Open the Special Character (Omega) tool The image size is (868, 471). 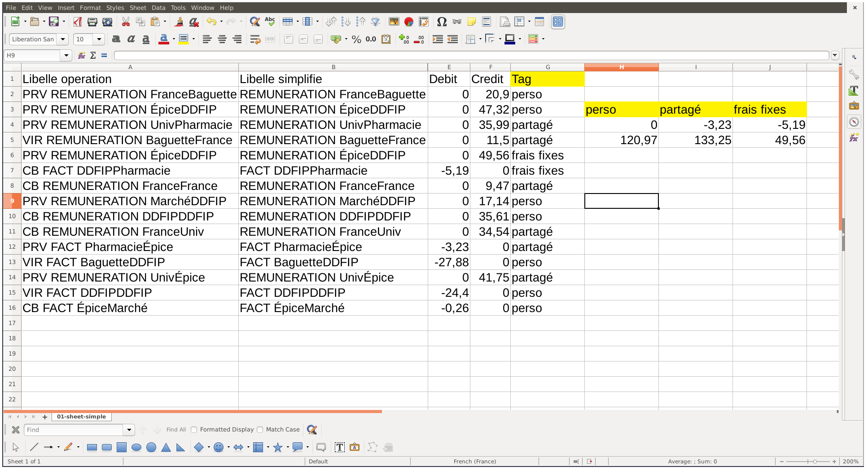click(x=442, y=22)
